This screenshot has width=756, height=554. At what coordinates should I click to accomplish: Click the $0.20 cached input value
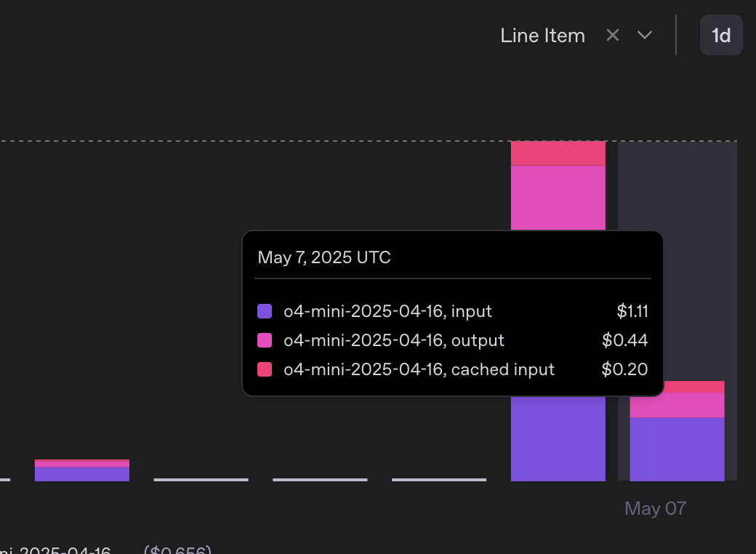point(624,369)
